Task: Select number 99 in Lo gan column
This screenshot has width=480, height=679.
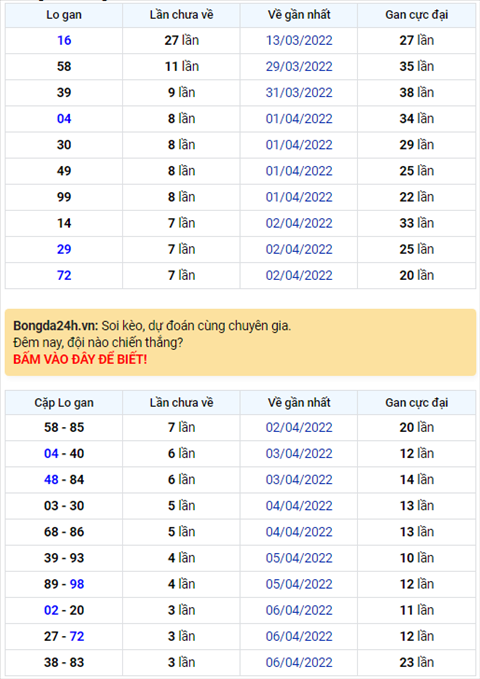Action: [64, 197]
